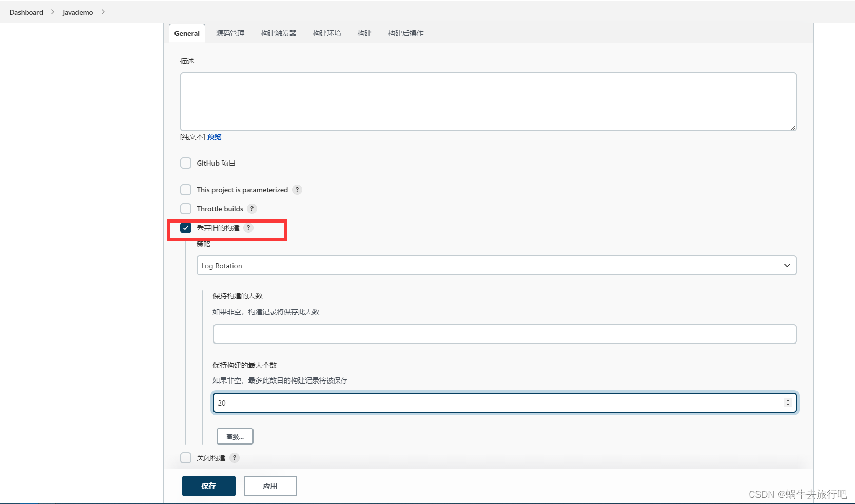Expand advanced options with 高级... button
This screenshot has height=504, width=855.
pyautogui.click(x=235, y=436)
